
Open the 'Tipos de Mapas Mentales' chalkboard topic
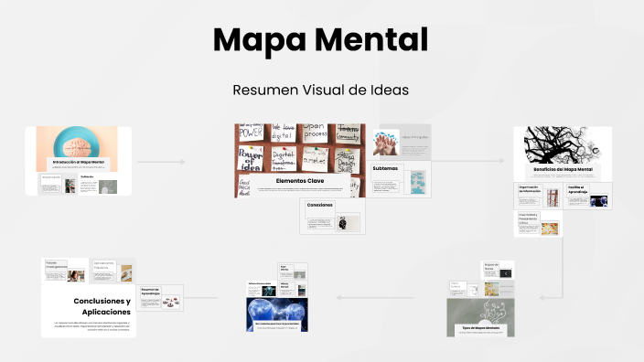click(480, 318)
